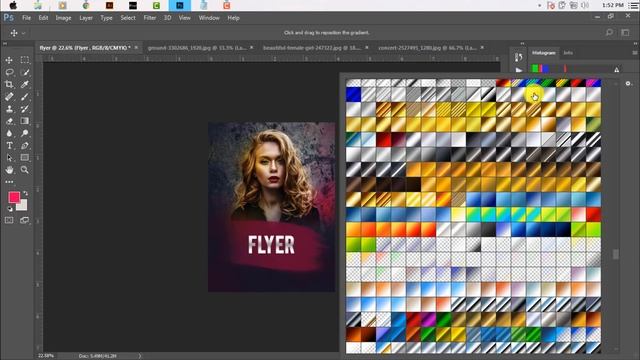Select the History Brush tool
This screenshot has width=640, height=360.
tap(24, 109)
